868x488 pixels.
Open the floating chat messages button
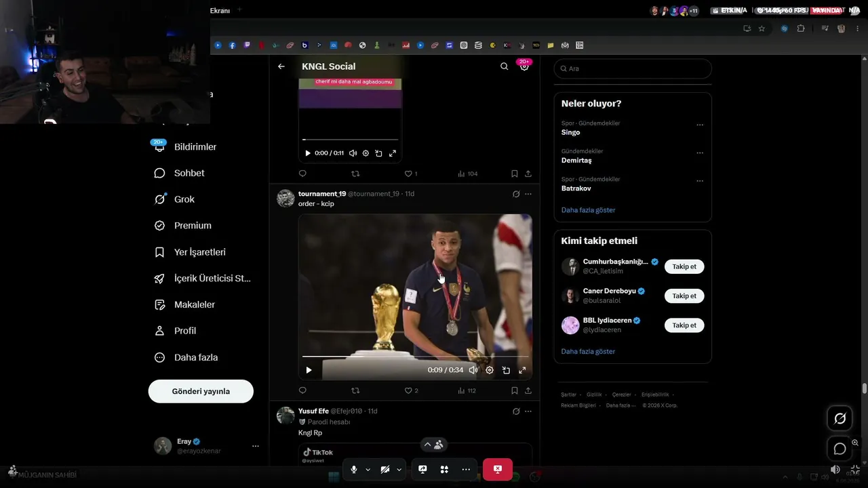[840, 449]
